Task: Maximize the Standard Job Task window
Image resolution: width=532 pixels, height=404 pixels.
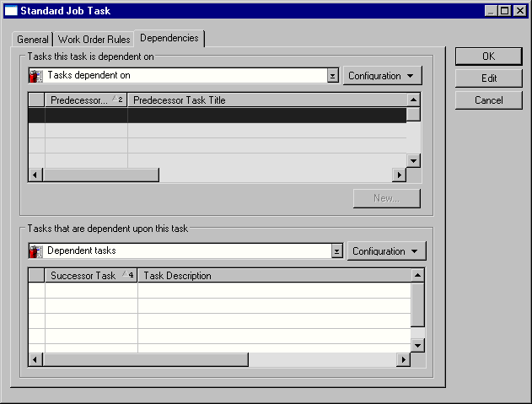Action: (504, 11)
